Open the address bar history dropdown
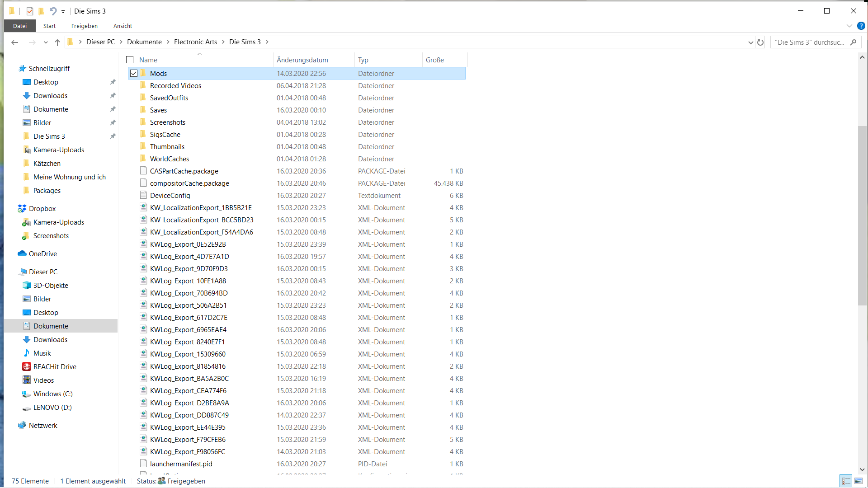868x488 pixels. 750,42
